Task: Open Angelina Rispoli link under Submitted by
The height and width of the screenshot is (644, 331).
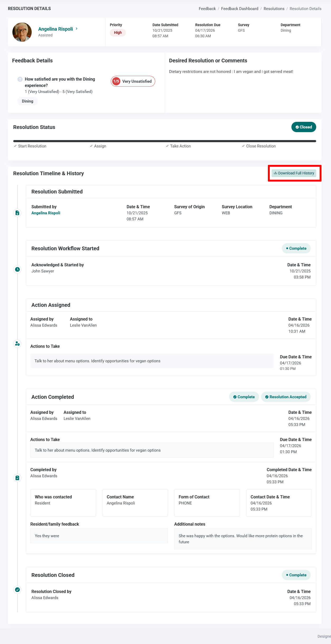Action: click(x=46, y=213)
